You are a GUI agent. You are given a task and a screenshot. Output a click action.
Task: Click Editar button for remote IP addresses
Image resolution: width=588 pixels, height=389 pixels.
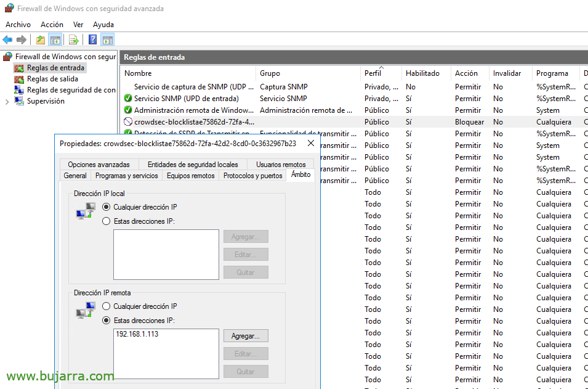point(246,354)
